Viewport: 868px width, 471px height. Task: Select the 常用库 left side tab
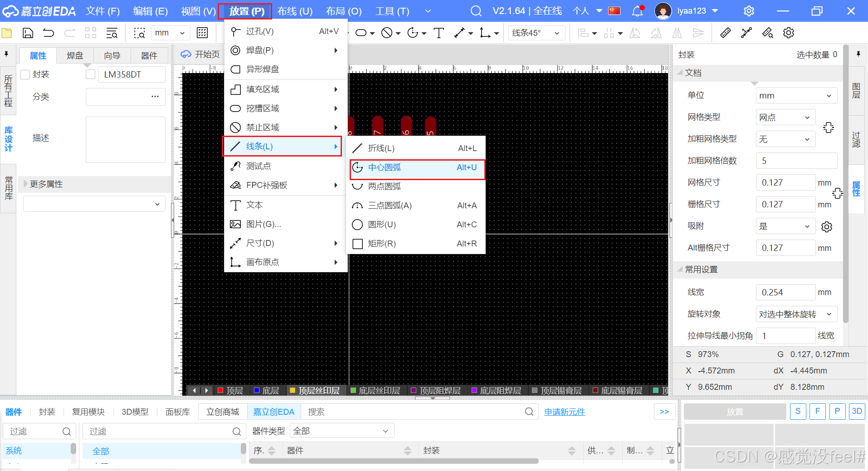click(8, 188)
